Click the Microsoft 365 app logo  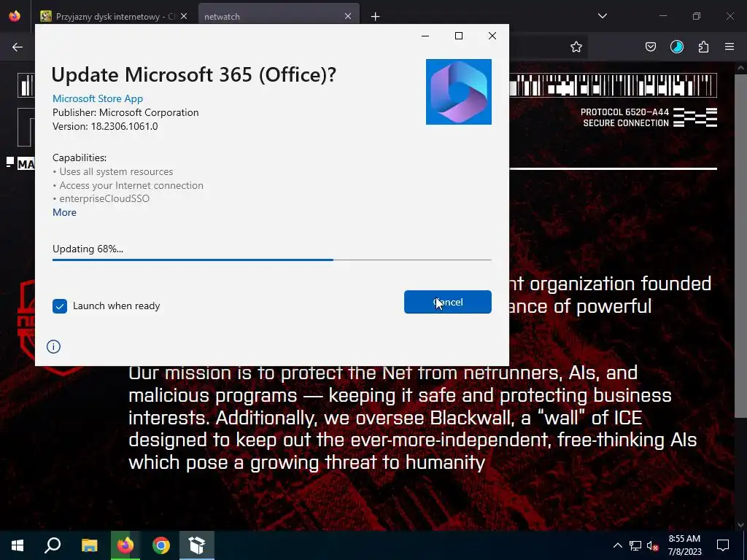pyautogui.click(x=458, y=92)
